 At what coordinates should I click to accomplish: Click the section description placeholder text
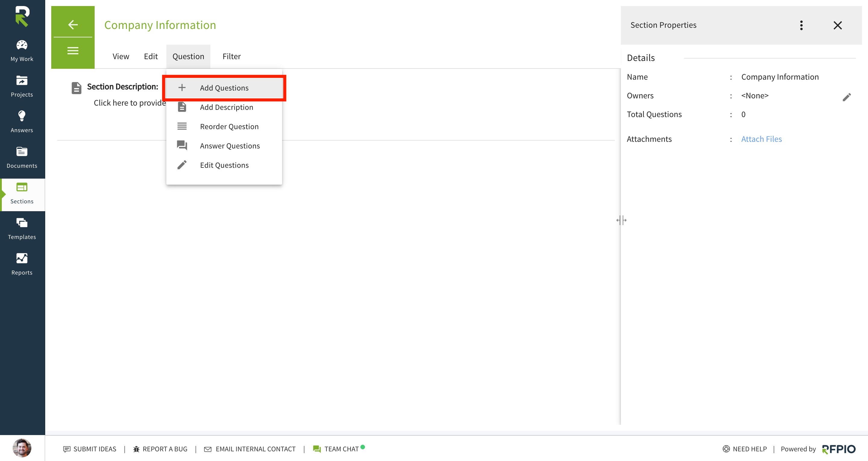coord(130,103)
